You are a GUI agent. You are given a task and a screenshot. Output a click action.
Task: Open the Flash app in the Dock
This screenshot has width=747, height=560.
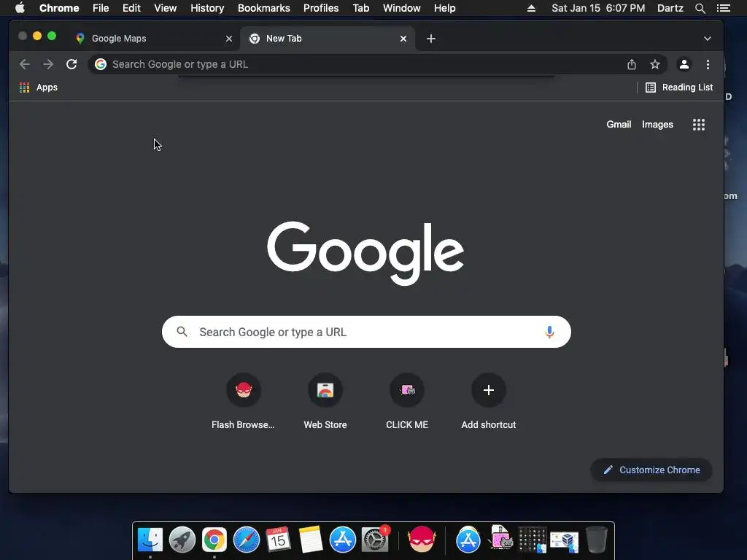click(x=422, y=540)
